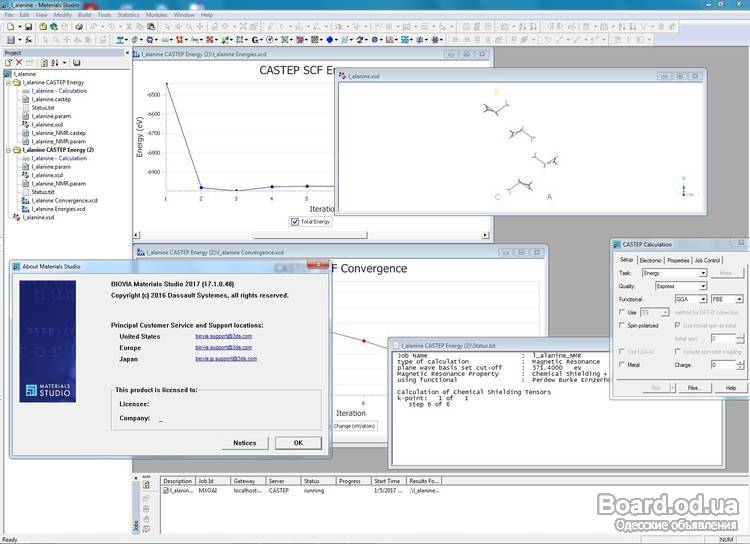750x544 pixels.
Task: Click the blue gear module icon
Action: [x=150, y=40]
